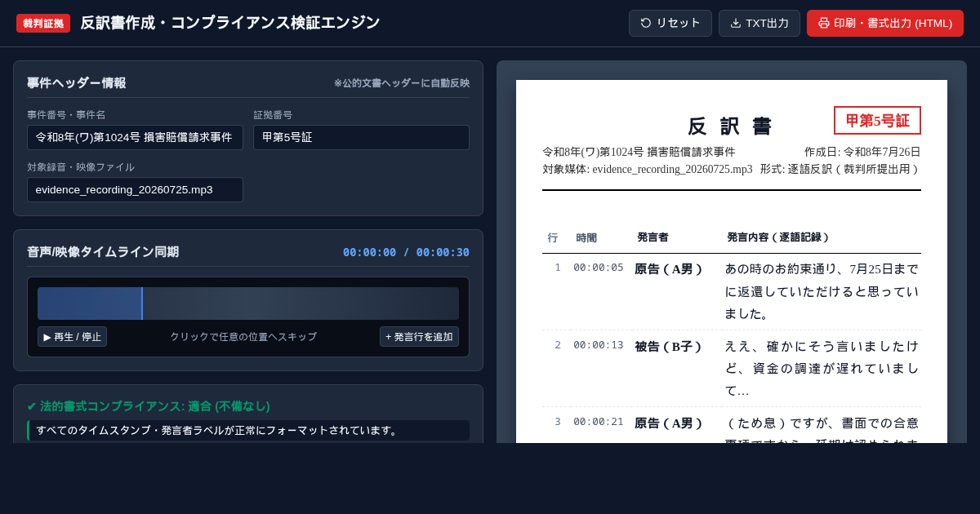Viewport: 980px width, 514px height.
Task: Click the 裁判証拠 red badge
Action: (x=43, y=23)
